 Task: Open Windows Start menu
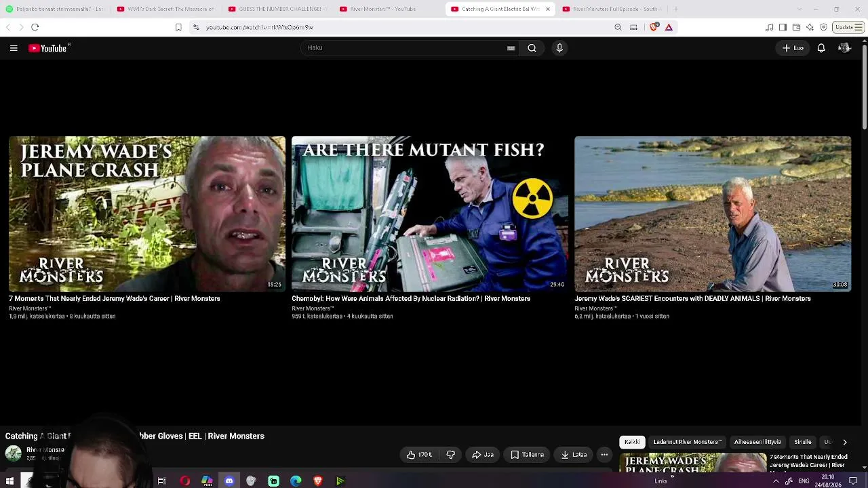pyautogui.click(x=9, y=481)
